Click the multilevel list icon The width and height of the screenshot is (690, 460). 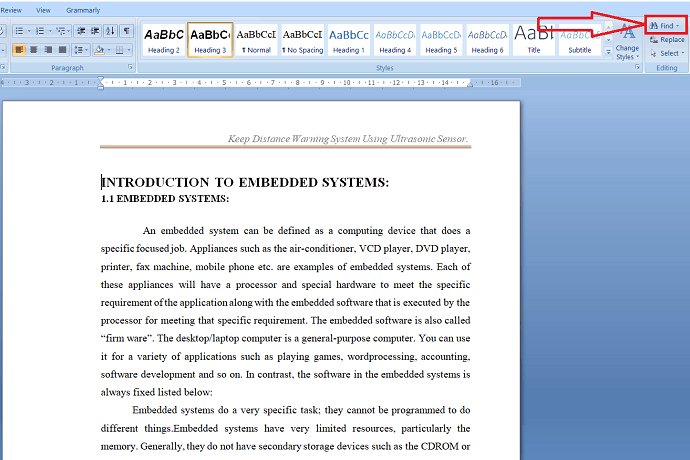click(61, 31)
